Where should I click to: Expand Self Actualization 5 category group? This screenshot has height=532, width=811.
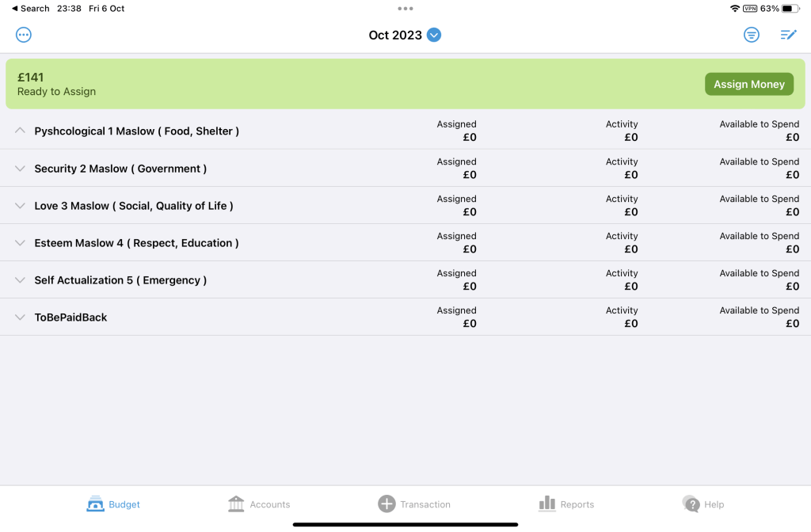(x=20, y=280)
